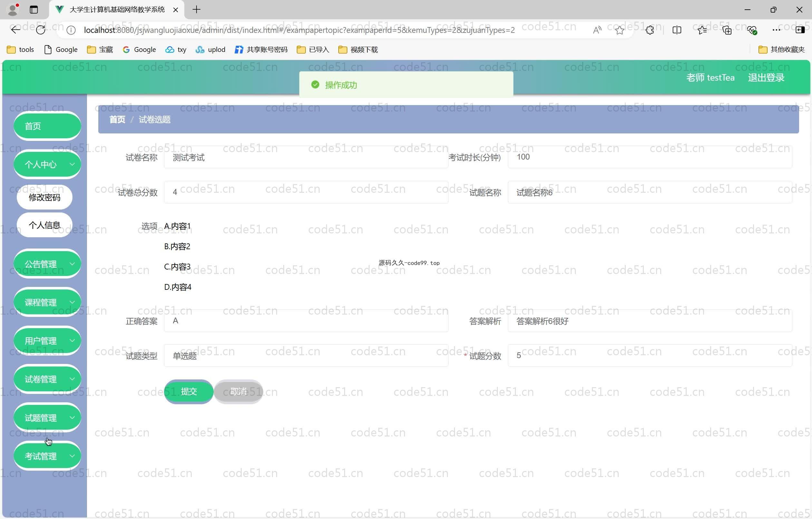
Task: Open the site information icon in the address bar
Action: [71, 30]
